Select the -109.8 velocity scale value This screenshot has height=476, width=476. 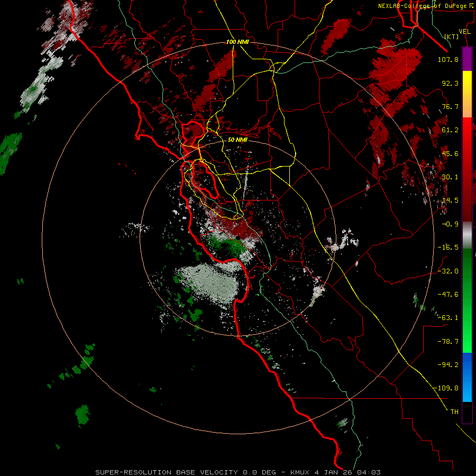(x=446, y=388)
